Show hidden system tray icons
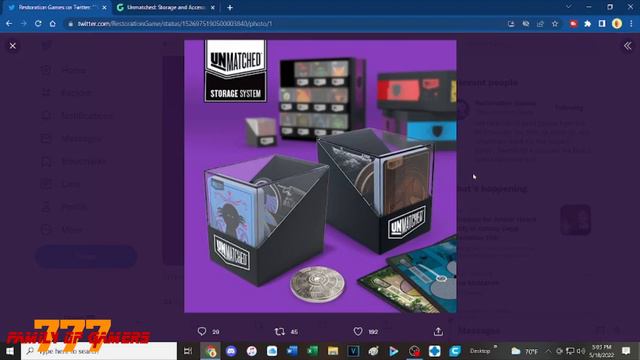The width and height of the screenshot is (640, 360). (x=548, y=351)
